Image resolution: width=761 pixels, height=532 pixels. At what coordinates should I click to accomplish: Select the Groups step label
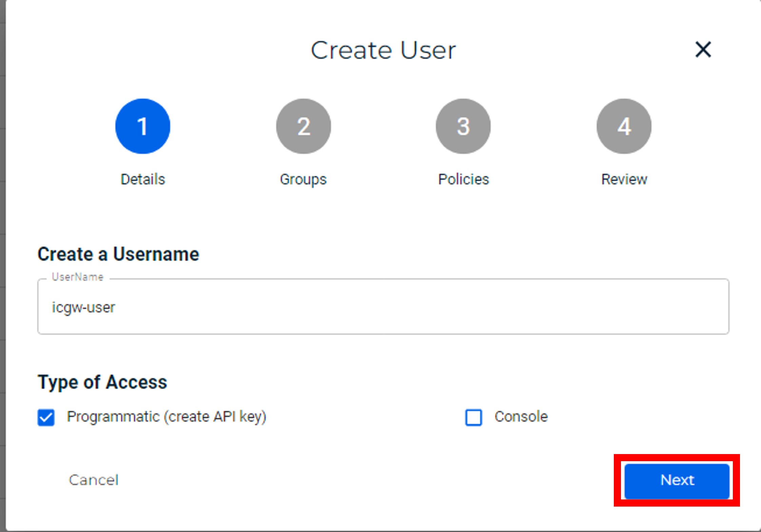[303, 179]
